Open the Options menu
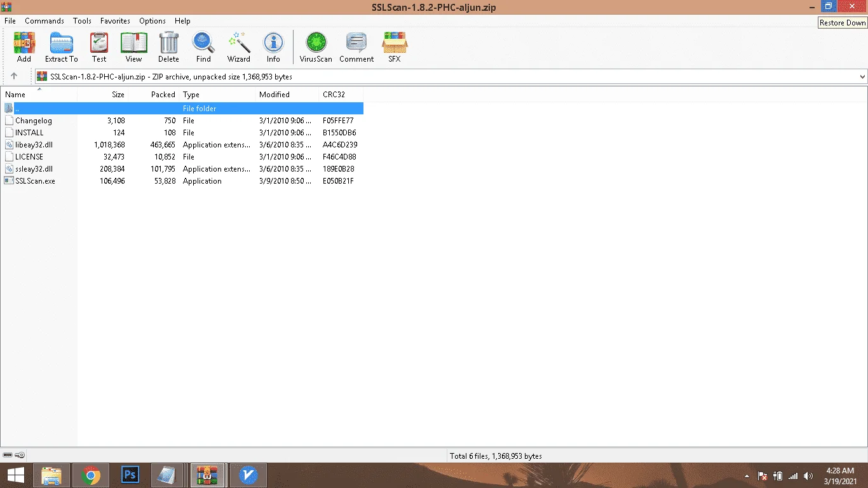Screen dimensions: 868x488 (x=153, y=21)
